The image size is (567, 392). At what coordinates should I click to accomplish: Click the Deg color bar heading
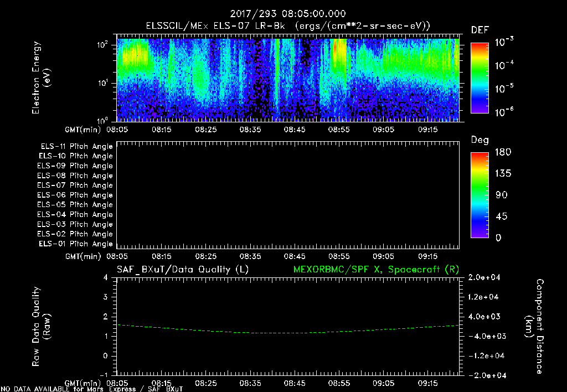coord(480,140)
